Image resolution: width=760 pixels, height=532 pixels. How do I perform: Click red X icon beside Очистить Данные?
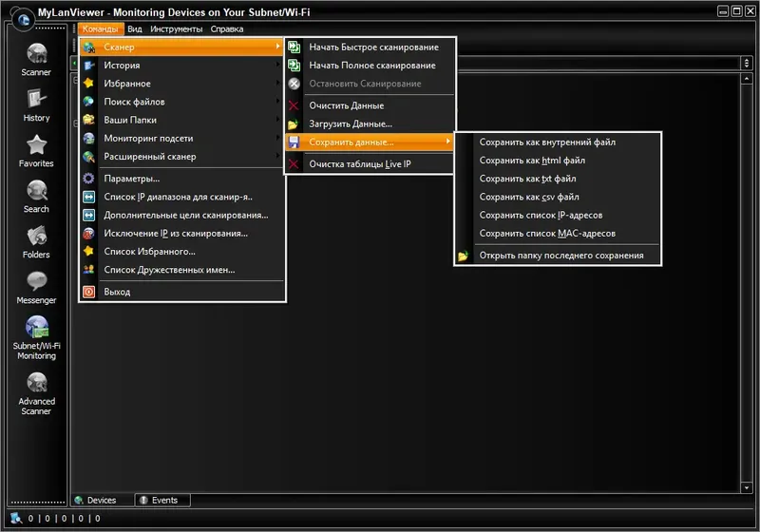pyautogui.click(x=294, y=105)
